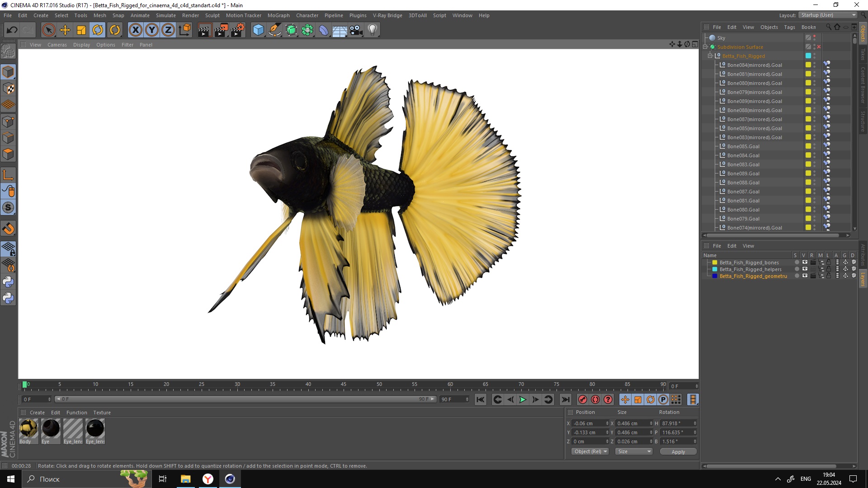
Task: Click Rotation H value field
Action: point(679,423)
